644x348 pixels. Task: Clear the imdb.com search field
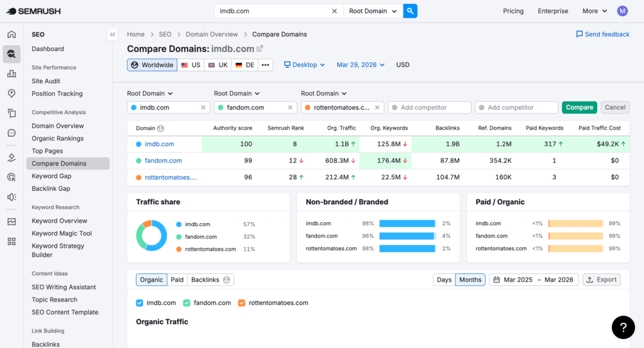pos(334,11)
